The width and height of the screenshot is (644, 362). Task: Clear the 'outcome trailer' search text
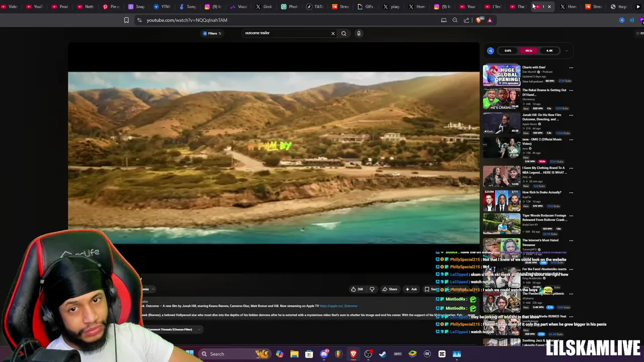point(333,33)
